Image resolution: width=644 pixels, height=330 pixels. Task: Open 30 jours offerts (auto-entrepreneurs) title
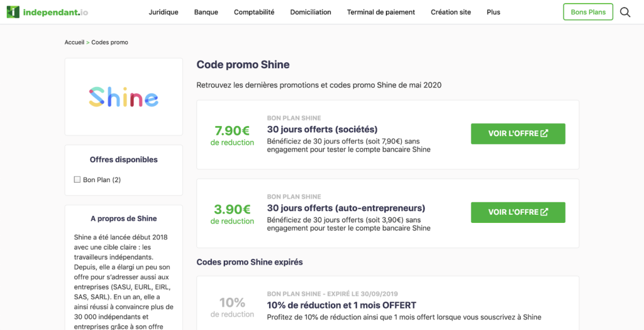click(346, 208)
